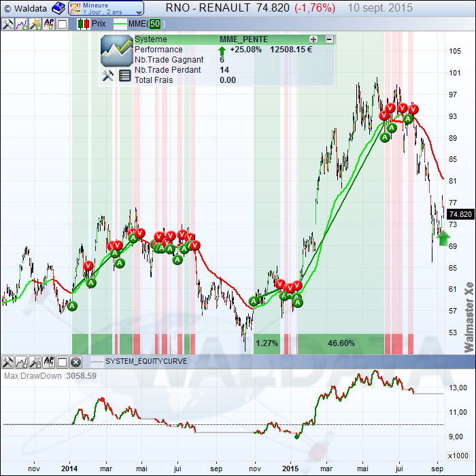Click the 10 sept. 2015 date
The width and height of the screenshot is (476, 476).
(380, 8)
